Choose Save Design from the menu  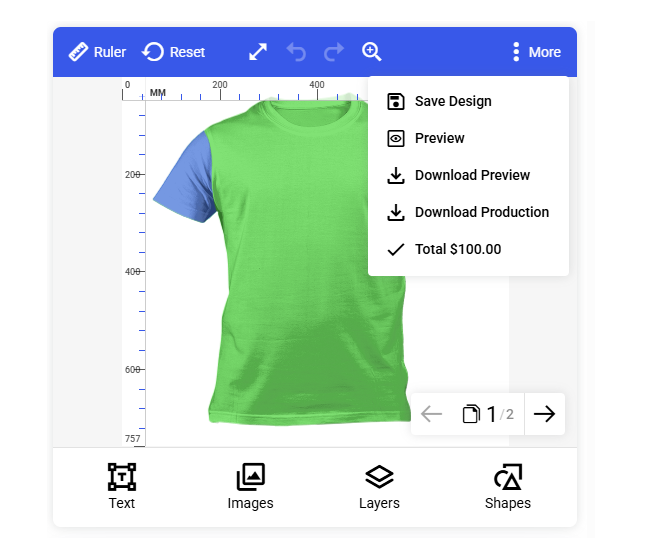tap(469, 101)
